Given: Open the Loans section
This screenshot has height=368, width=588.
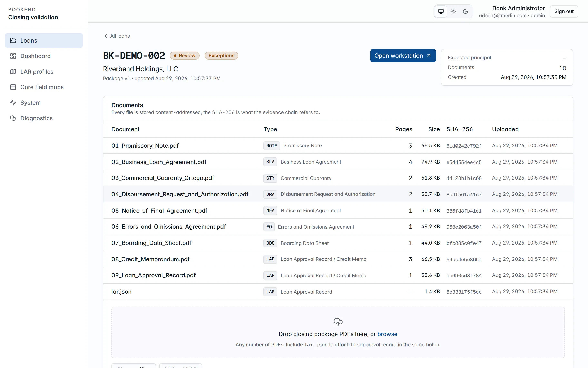Looking at the screenshot, I should tap(44, 40).
